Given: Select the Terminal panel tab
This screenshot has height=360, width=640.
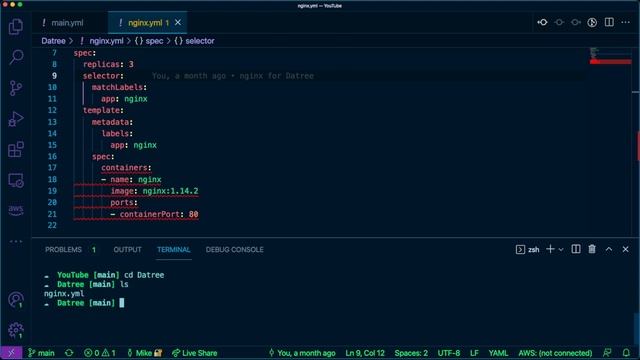Looking at the screenshot, I should 173,249.
